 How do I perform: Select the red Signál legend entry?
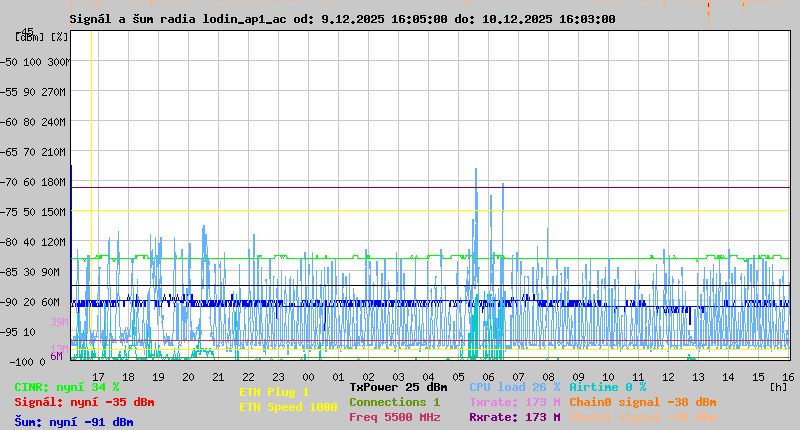click(x=84, y=402)
